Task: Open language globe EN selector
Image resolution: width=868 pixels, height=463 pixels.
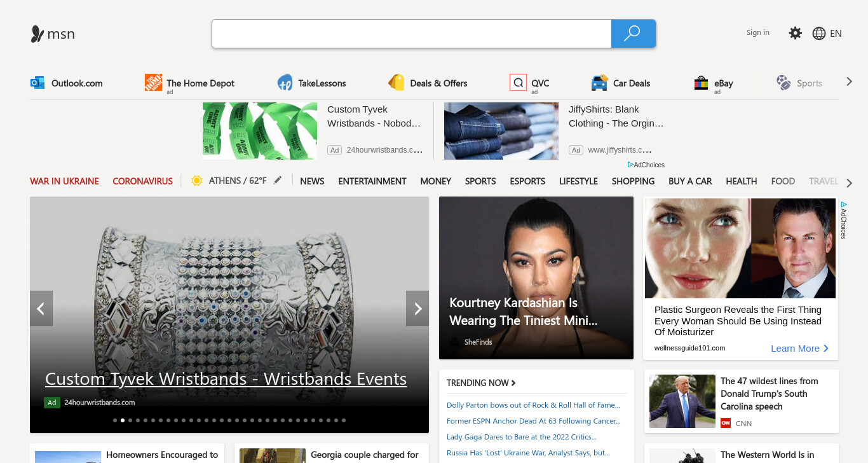Action: pyautogui.click(x=827, y=34)
